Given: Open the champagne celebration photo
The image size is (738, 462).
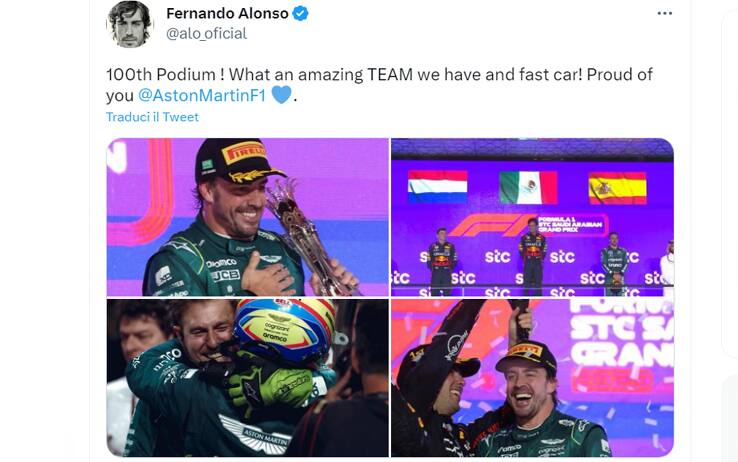Looking at the screenshot, I should [532, 378].
